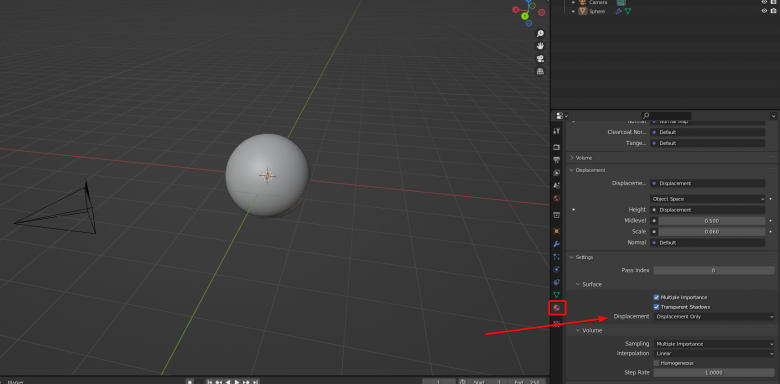Switch perspective/orthographic grid icon in viewport
Image resolution: width=780 pixels, height=384 pixels.
[540, 71]
